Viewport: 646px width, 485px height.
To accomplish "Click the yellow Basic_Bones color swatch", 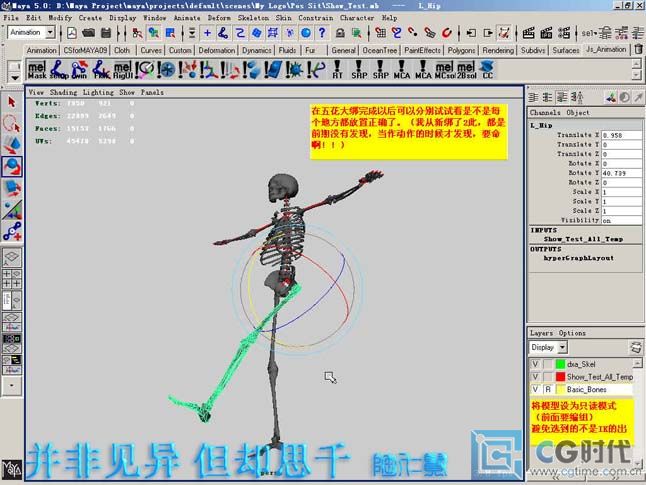I will click(560, 389).
